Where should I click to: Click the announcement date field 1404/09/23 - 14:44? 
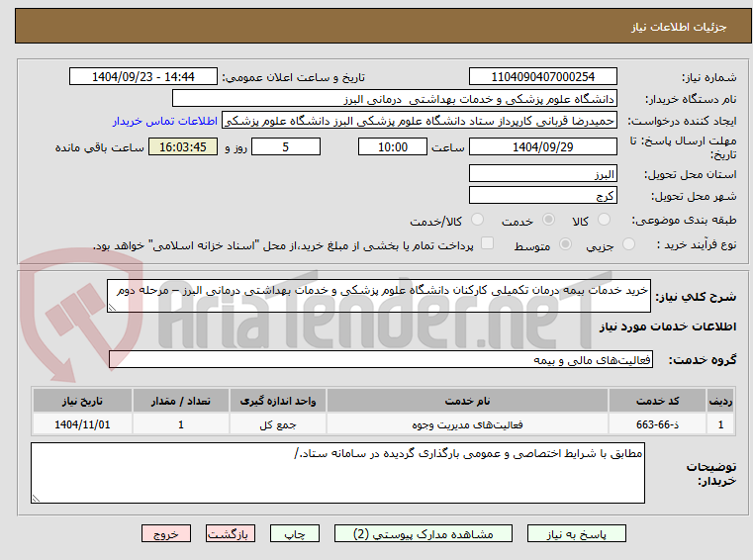(143, 77)
